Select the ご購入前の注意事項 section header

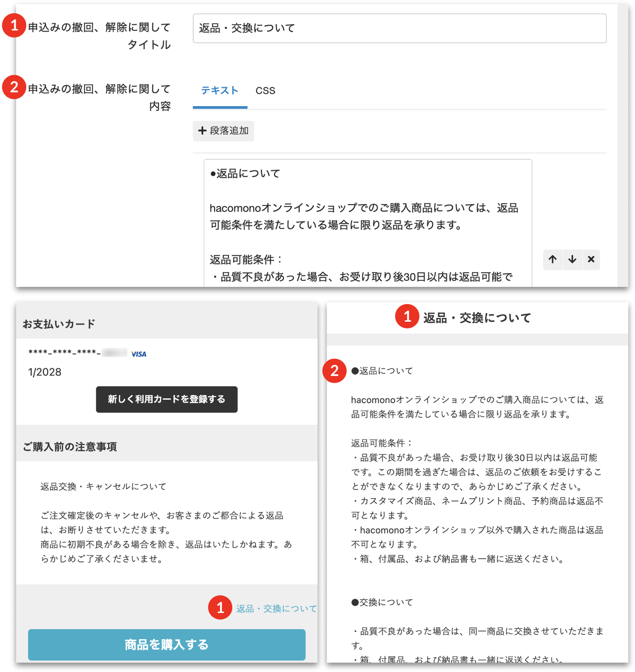(70, 447)
